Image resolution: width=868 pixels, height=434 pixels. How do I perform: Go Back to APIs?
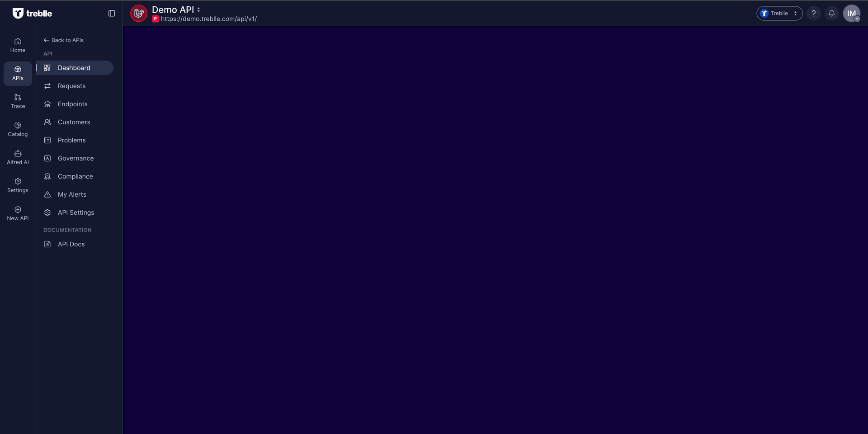click(x=63, y=40)
